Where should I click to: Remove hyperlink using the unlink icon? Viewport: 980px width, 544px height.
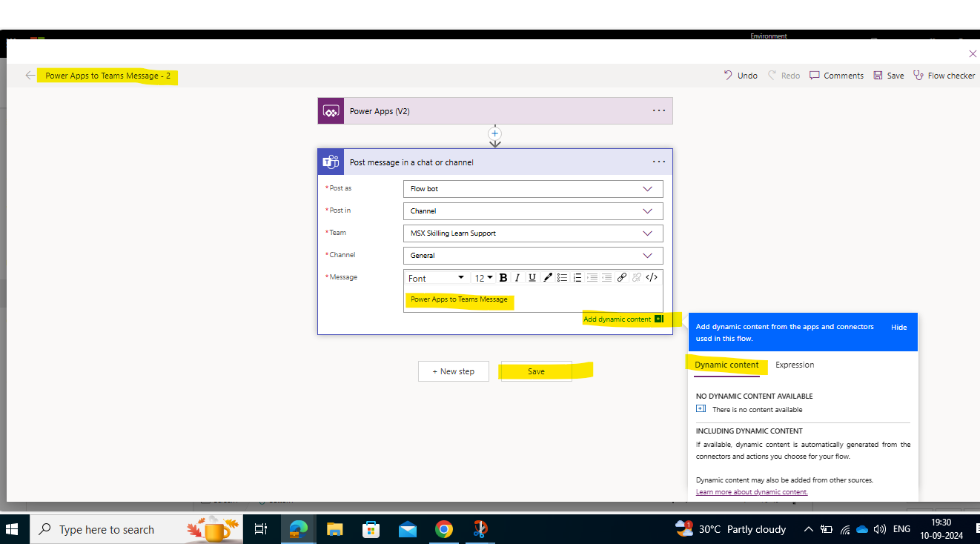click(637, 278)
